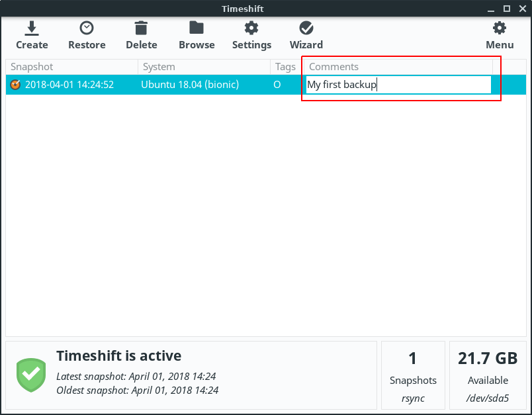Click the 21.7 GB Available panel
Image resolution: width=532 pixels, height=415 pixels.
(x=488, y=375)
